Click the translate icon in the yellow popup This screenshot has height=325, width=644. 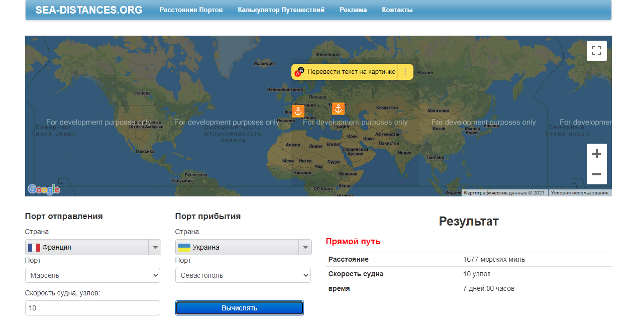299,72
